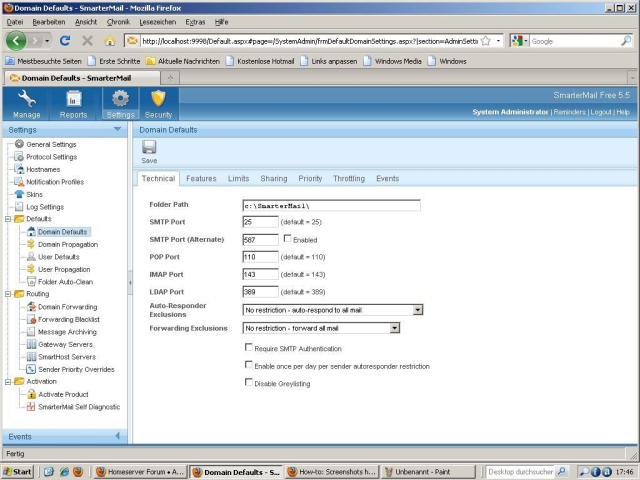Screen dimensions: 640x480
Task: Open the Reports icon
Action: tap(73, 99)
